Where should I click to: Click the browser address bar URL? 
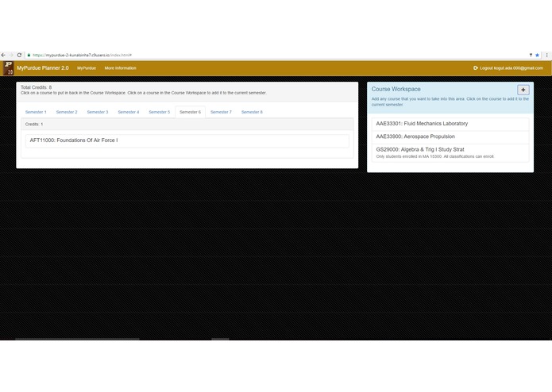82,56
